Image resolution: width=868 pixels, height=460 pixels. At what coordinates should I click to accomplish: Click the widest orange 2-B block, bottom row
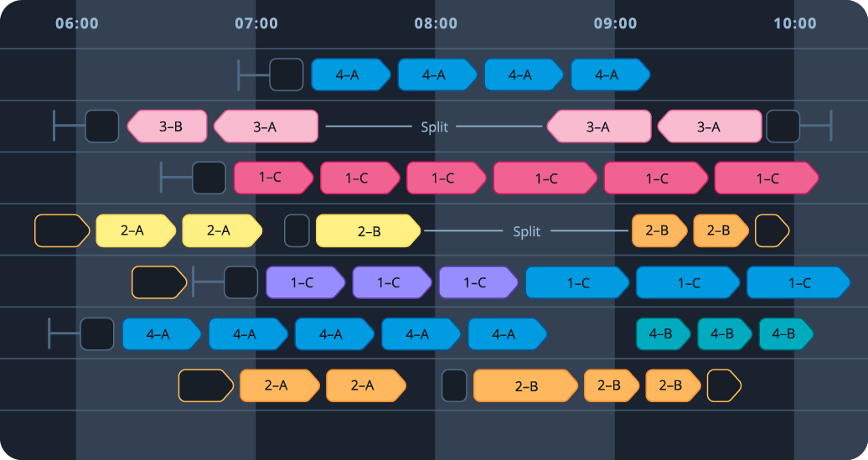tap(525, 386)
